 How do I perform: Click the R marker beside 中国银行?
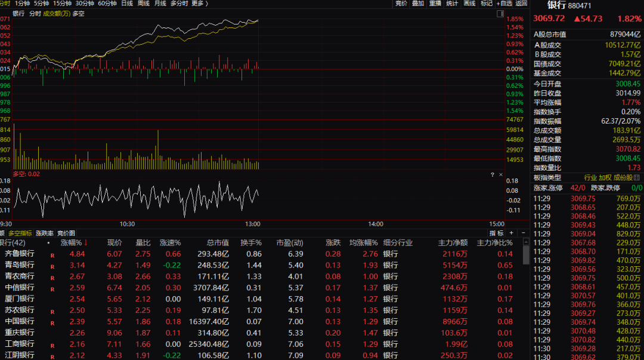(52, 322)
